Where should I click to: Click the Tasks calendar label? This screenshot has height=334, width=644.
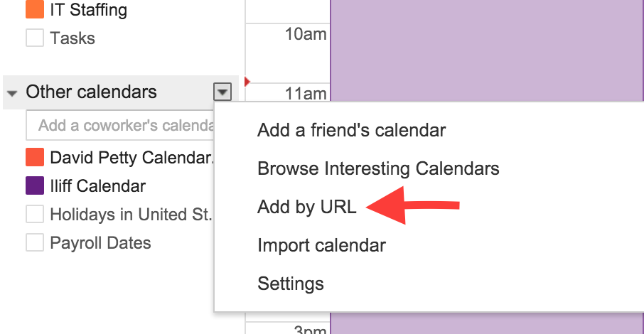coord(73,38)
